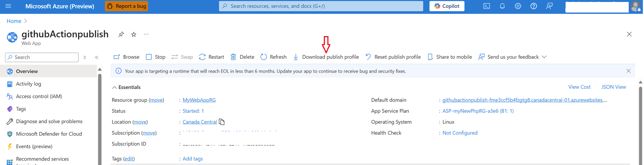
Task: Restart the web app
Action: click(x=212, y=57)
